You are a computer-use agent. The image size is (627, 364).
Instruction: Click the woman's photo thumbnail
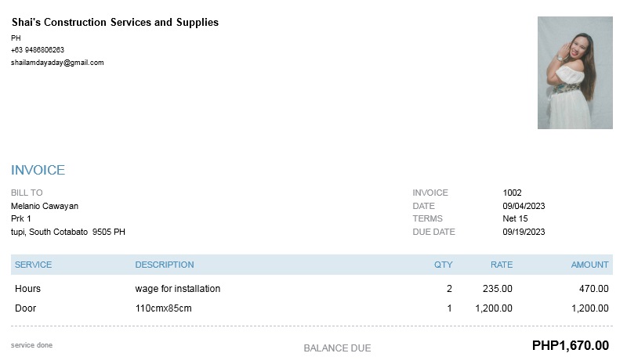[x=574, y=73]
